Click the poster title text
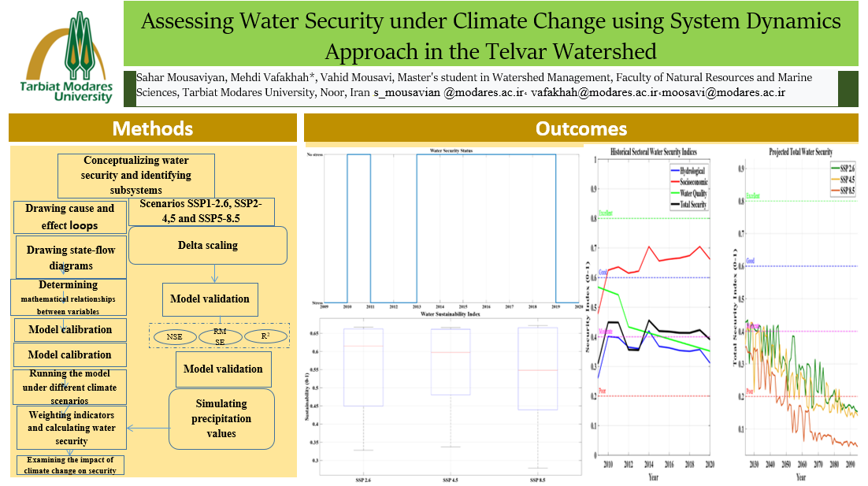Screen dimensions: 868x486 [x=490, y=36]
